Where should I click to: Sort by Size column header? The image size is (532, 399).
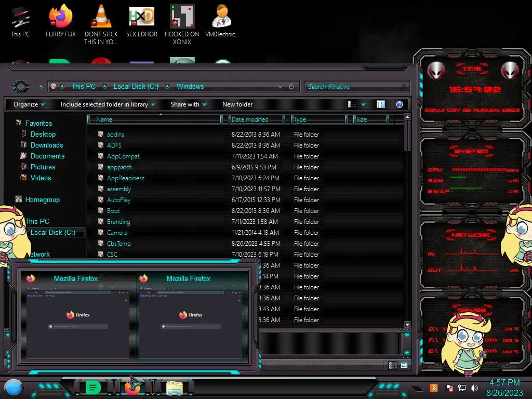point(370,119)
